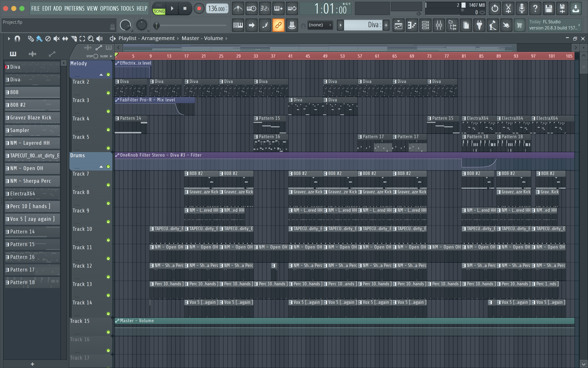The height and width of the screenshot is (368, 588).
Task: Toggle typing keyboard to piano
Action: click(238, 25)
